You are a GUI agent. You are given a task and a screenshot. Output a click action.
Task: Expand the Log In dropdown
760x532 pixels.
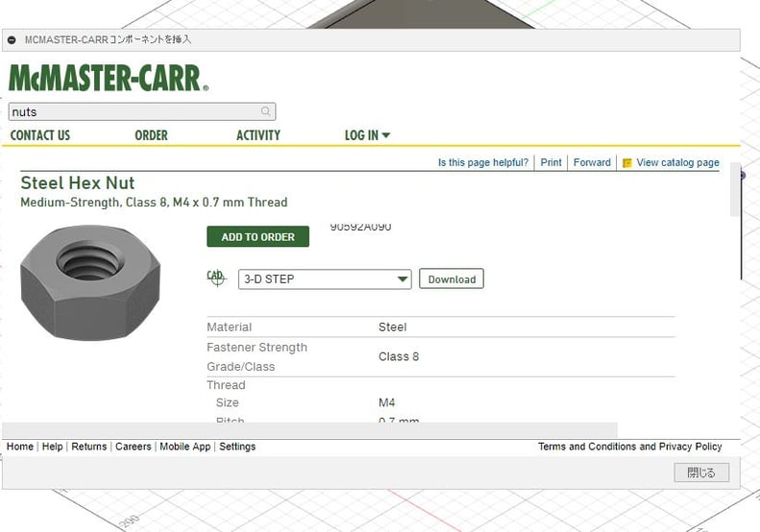coord(367,135)
